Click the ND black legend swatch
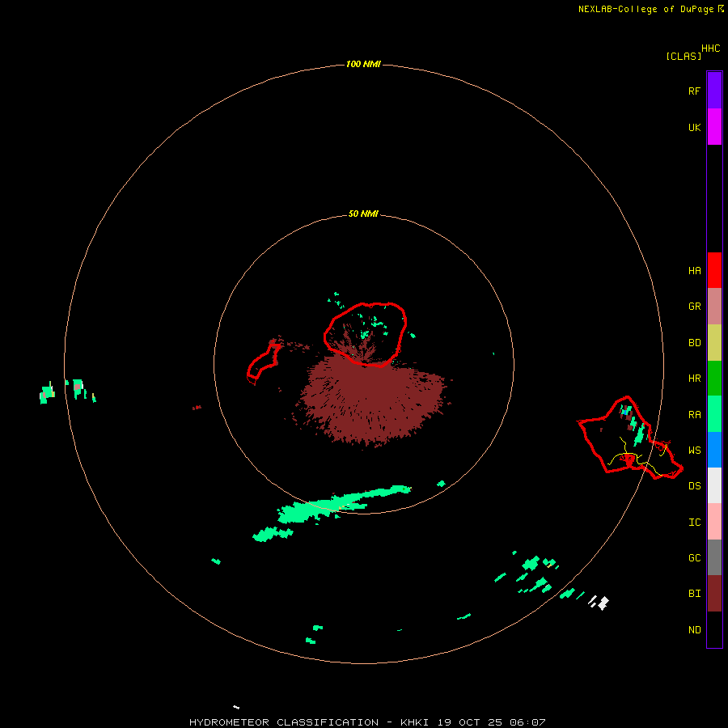The image size is (728, 728). point(714,629)
